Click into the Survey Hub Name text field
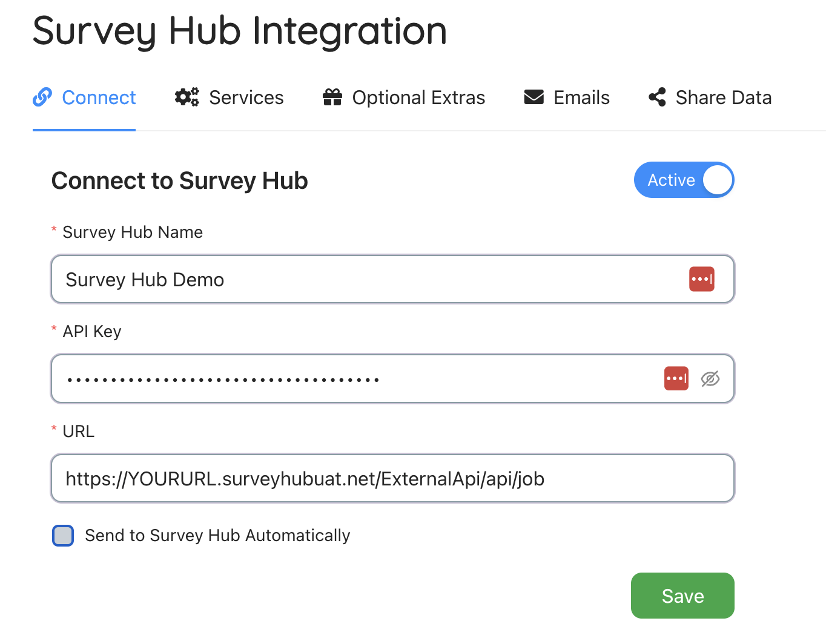 (363, 279)
